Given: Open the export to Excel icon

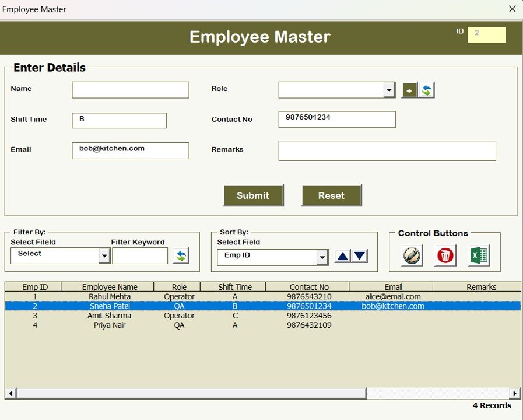Looking at the screenshot, I should pyautogui.click(x=479, y=256).
